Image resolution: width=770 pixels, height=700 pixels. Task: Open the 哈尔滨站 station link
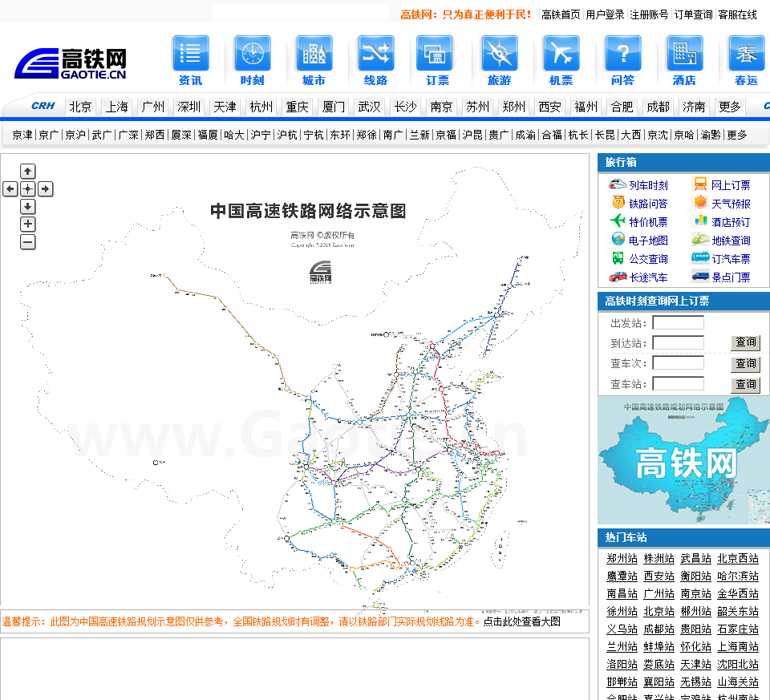coord(738,576)
